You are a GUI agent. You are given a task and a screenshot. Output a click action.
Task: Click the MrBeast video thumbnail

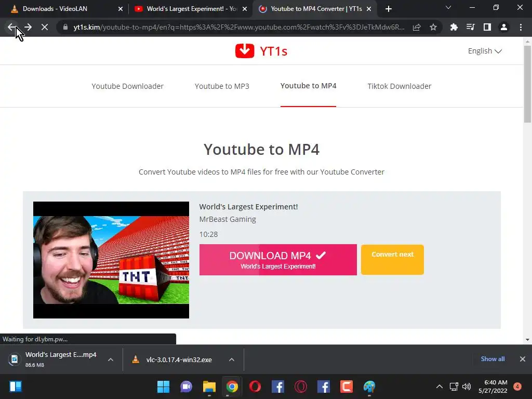coord(111,260)
